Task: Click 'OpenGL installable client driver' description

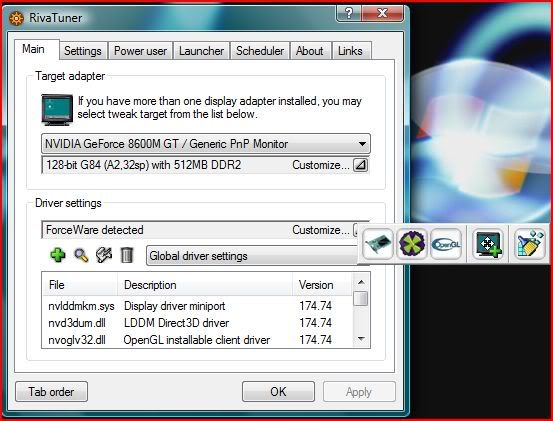Action: (197, 340)
